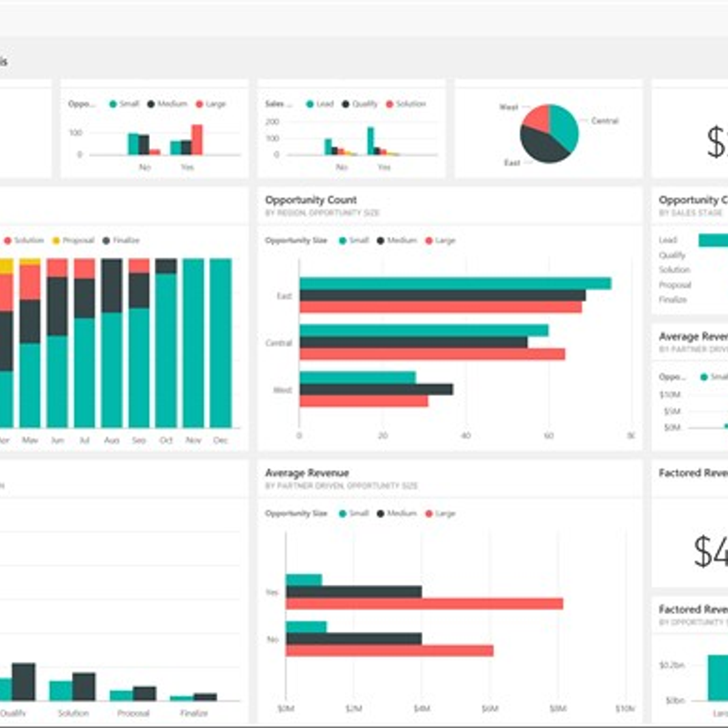The height and width of the screenshot is (728, 728).
Task: Click the Qualify legend marker in top Sales chart
Action: [x=345, y=104]
